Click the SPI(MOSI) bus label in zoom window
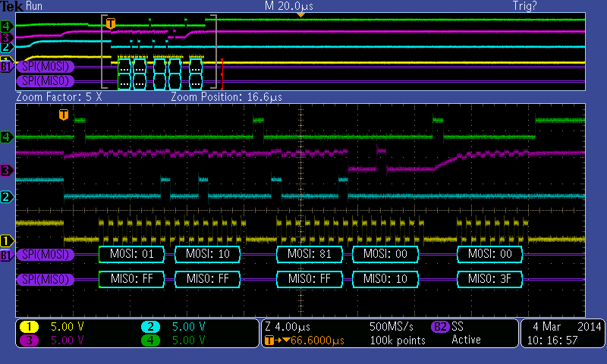The width and height of the screenshot is (607, 364). click(x=46, y=255)
